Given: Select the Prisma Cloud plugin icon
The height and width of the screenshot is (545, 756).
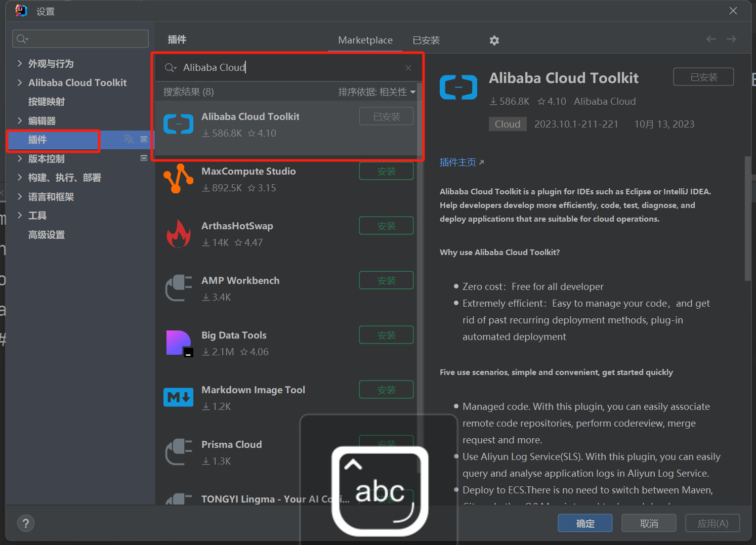Looking at the screenshot, I should (178, 451).
